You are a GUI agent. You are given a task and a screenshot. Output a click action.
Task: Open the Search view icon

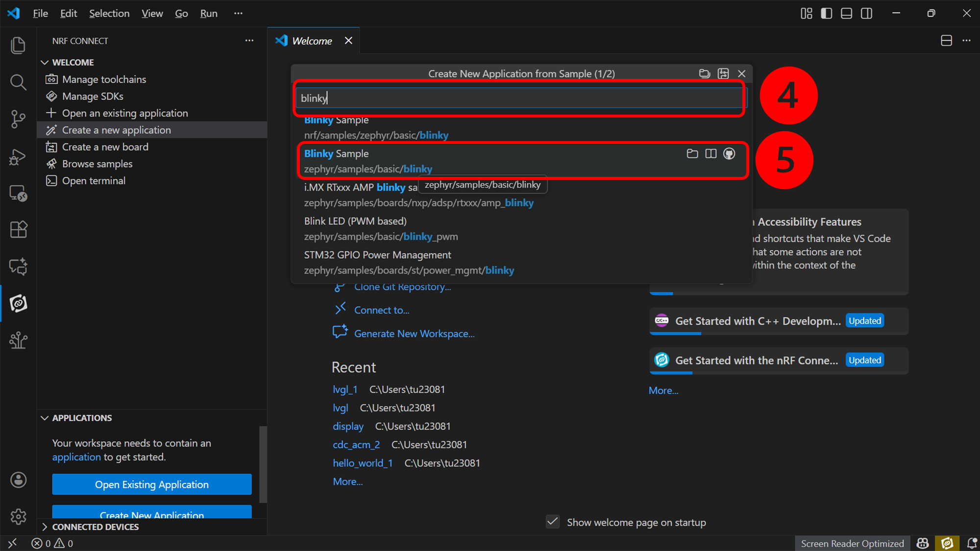18,82
